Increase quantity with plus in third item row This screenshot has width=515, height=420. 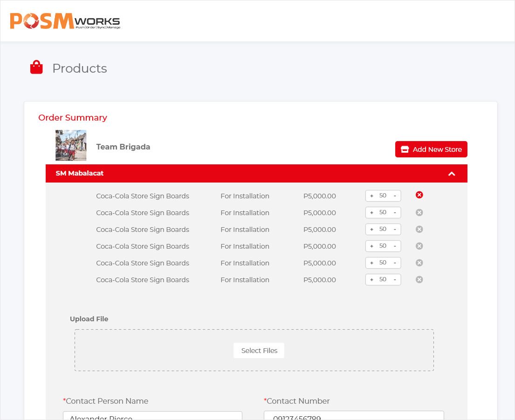point(371,230)
